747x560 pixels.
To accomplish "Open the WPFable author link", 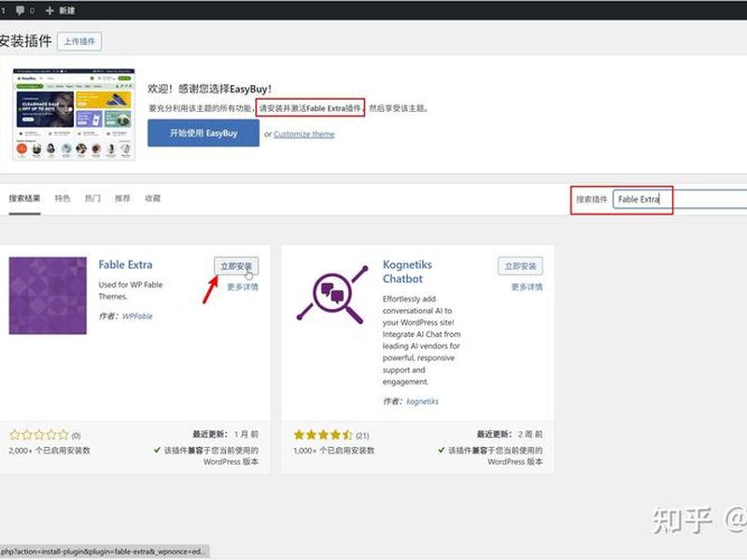I will click(137, 316).
